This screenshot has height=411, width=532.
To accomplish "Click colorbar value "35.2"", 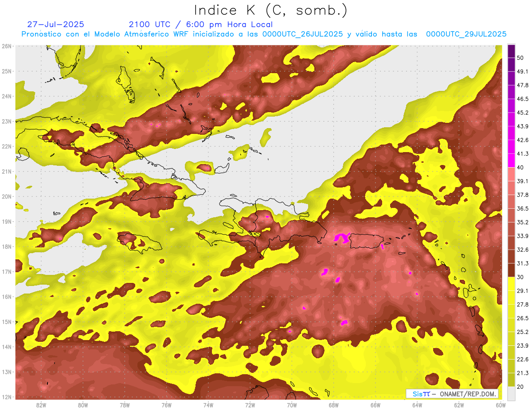I will (523, 222).
